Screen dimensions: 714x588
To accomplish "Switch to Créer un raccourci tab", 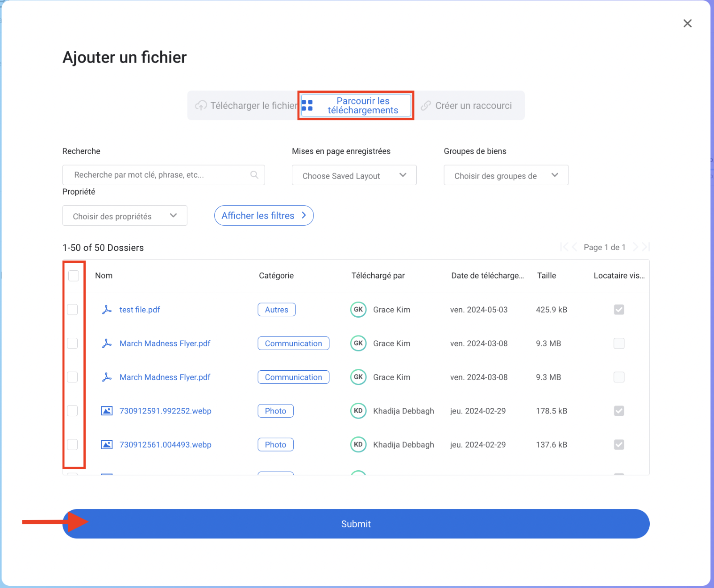I will tap(467, 106).
